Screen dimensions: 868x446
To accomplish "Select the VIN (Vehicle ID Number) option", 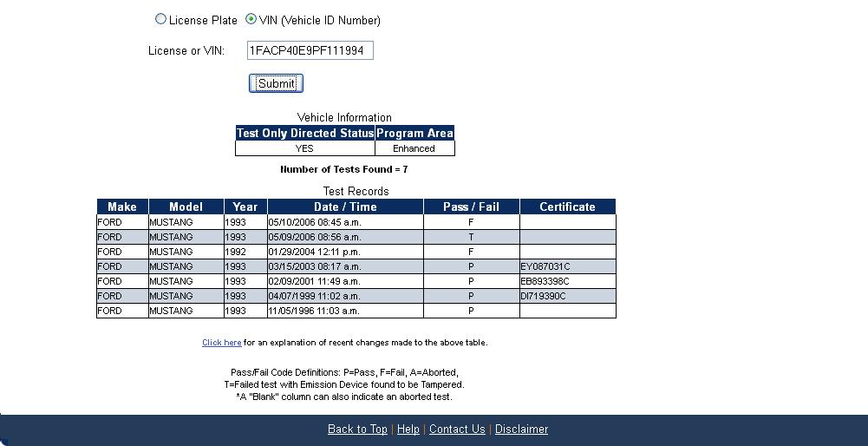I will click(x=251, y=19).
